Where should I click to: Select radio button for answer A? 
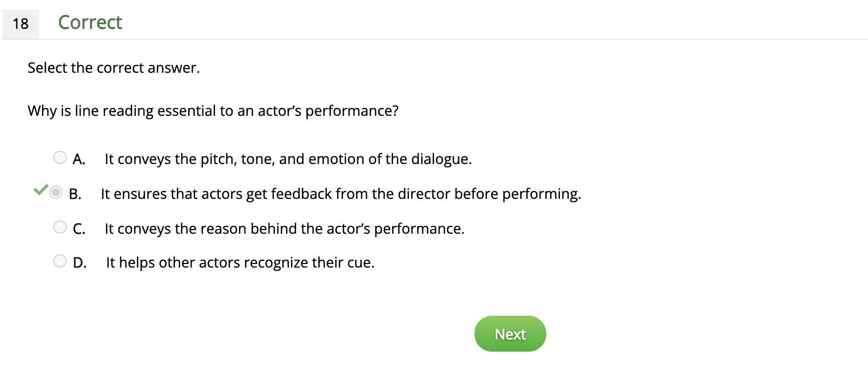tap(60, 157)
